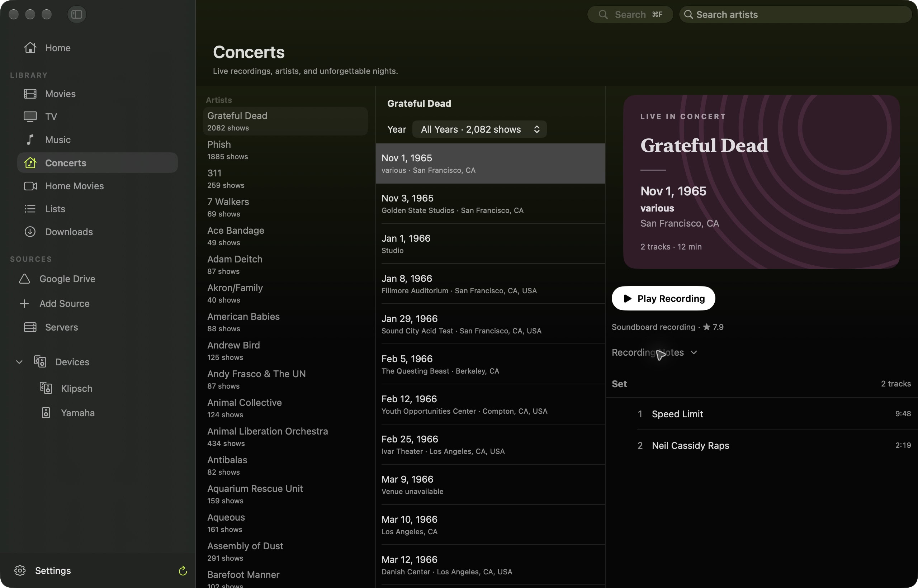Switch to the Concerts section
This screenshot has width=918, height=588.
98,163
